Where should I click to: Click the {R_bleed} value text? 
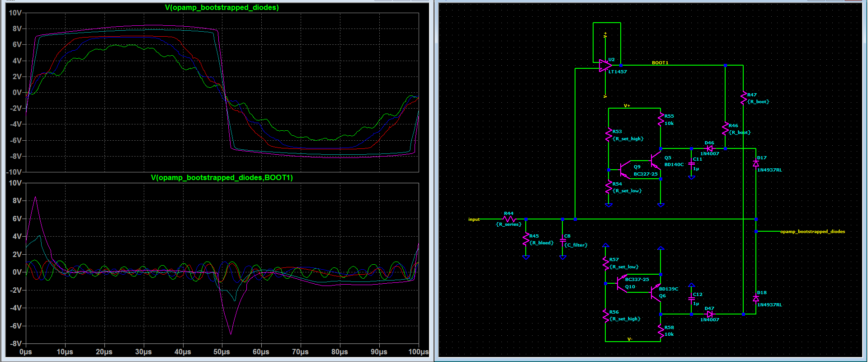click(542, 243)
